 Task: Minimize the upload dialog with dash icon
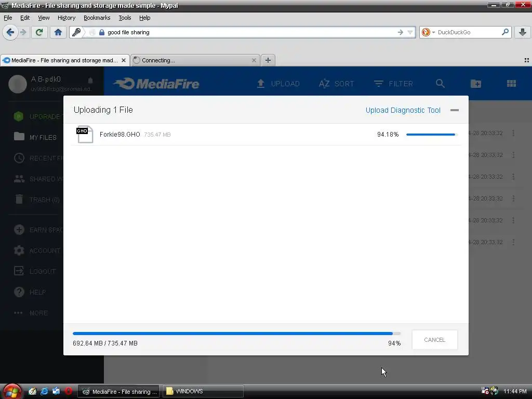click(454, 110)
